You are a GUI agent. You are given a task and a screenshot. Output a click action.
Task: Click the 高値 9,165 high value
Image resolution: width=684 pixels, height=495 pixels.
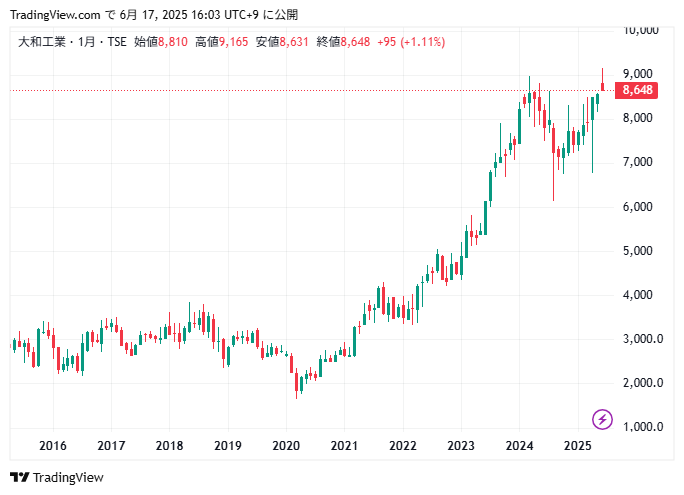[x=221, y=42]
